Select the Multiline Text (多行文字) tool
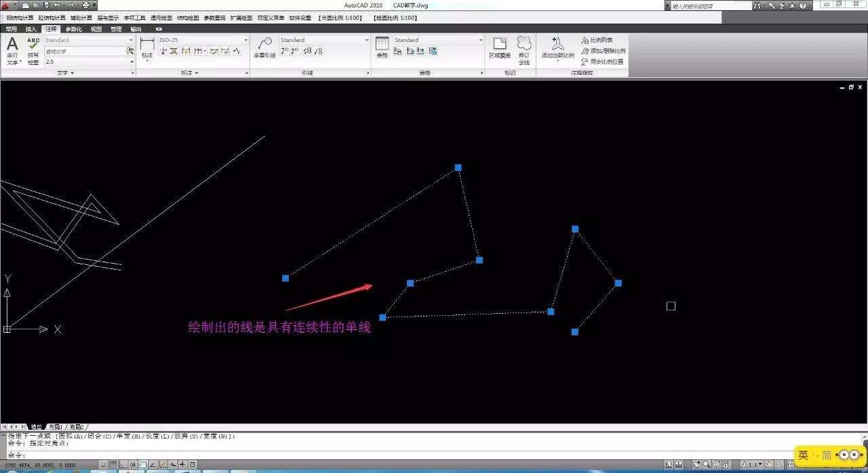The height and width of the screenshot is (473, 868). pos(12,51)
